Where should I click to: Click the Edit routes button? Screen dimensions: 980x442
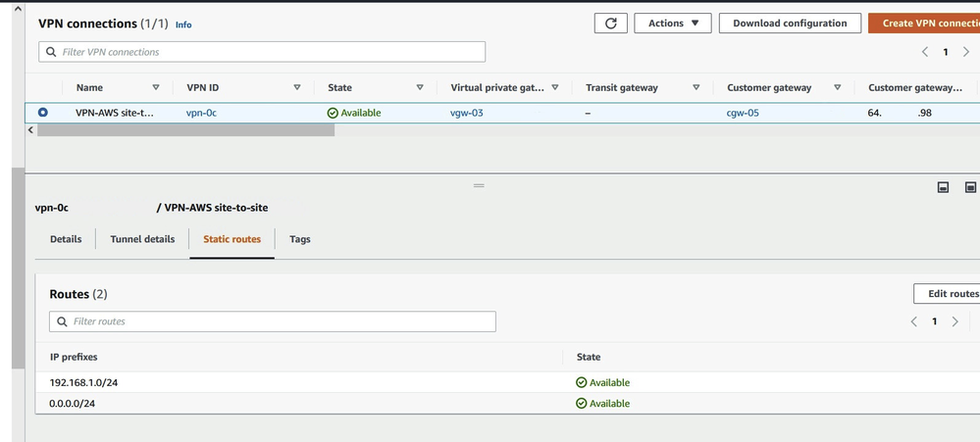(952, 294)
